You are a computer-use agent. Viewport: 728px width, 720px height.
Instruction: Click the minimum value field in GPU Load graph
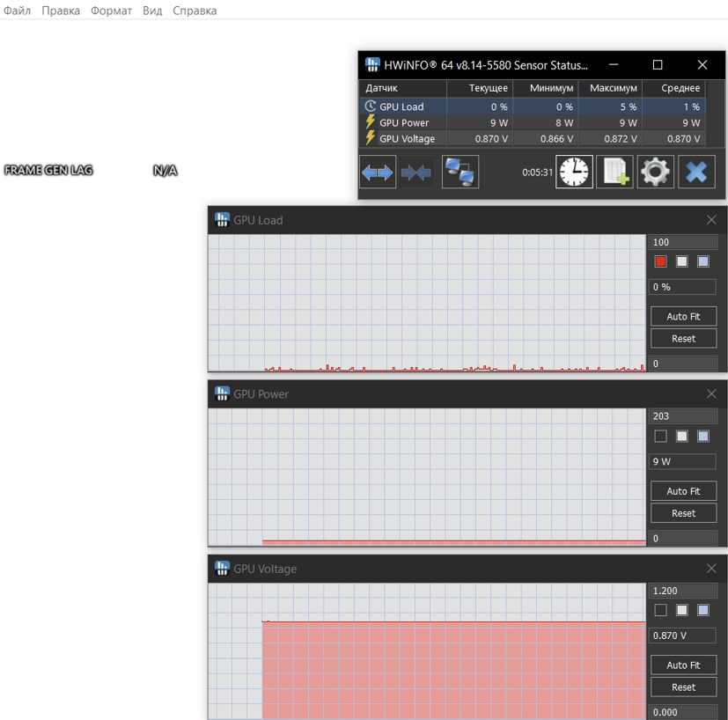click(683, 364)
